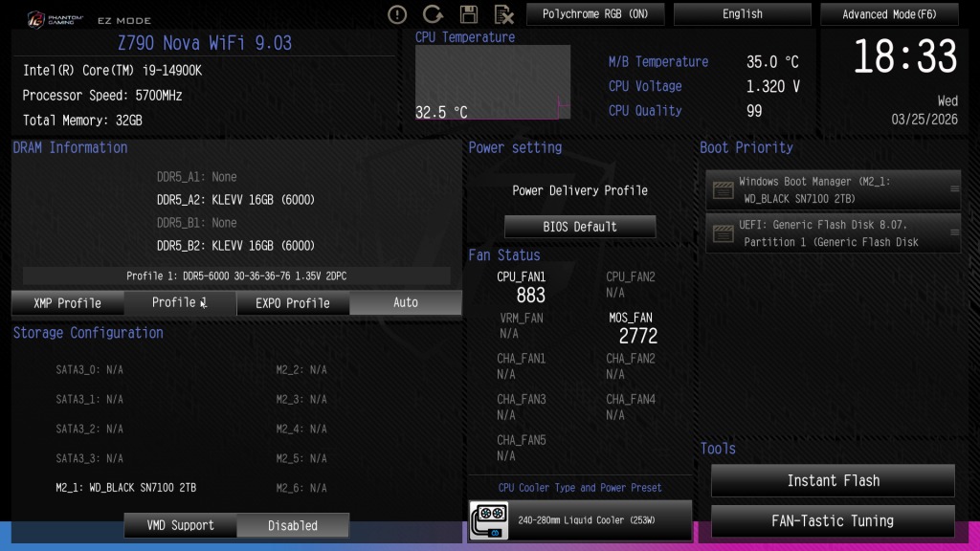Screen dimensions: 980x551
Task: Click MOS_FAN 2772 reading
Action: point(638,336)
